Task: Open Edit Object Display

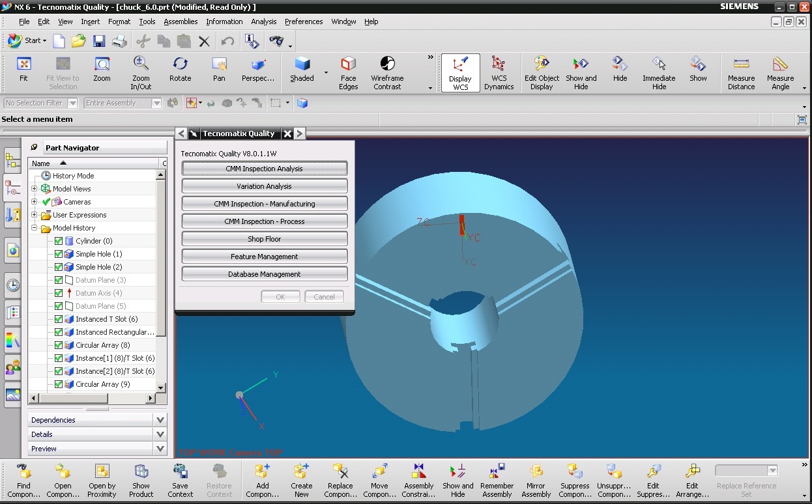Action: [542, 73]
